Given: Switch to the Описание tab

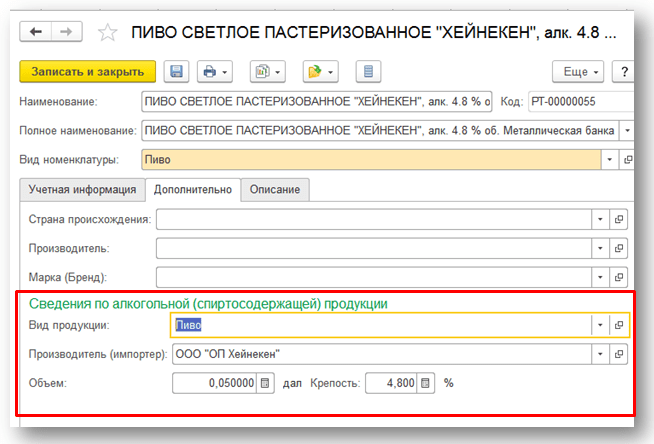Looking at the screenshot, I should click(x=275, y=190).
